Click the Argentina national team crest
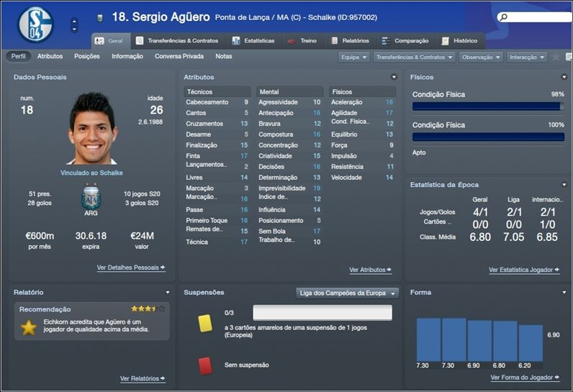Viewport: 573px width, 392px height. tap(91, 198)
